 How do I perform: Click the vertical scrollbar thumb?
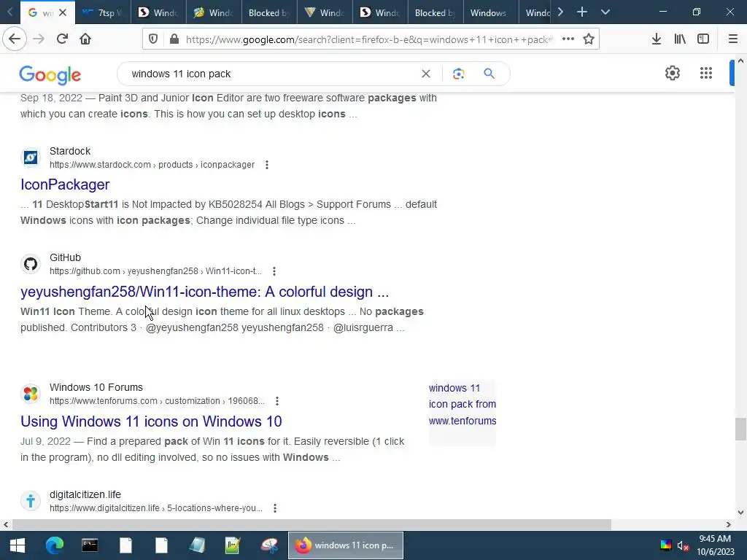tap(740, 429)
